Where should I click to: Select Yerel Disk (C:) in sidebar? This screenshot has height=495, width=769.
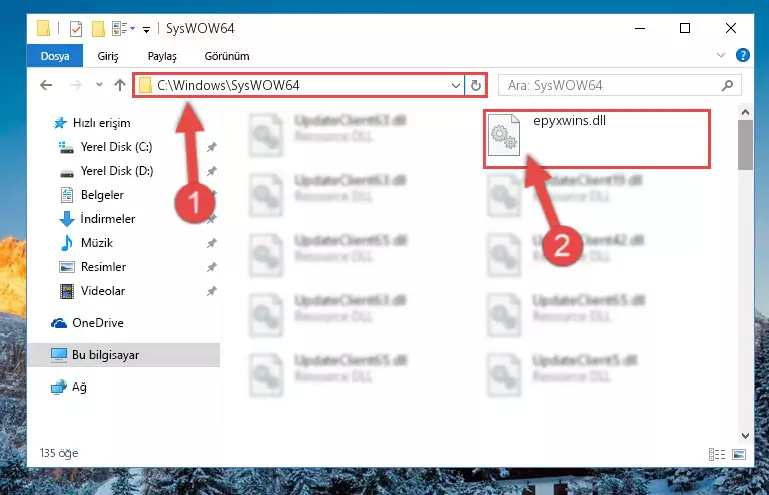pyautogui.click(x=116, y=147)
